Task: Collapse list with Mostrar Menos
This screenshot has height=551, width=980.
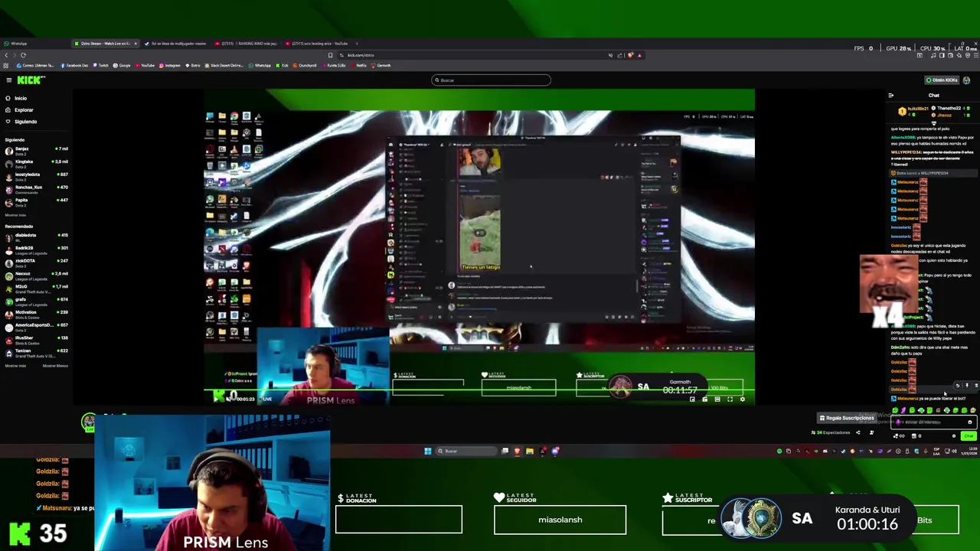Action: 55,366
